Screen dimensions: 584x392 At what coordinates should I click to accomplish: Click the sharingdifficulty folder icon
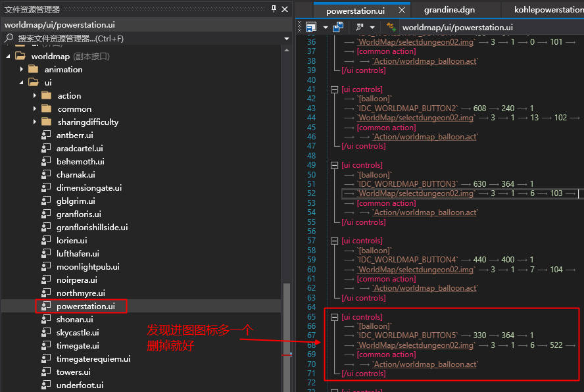point(47,122)
